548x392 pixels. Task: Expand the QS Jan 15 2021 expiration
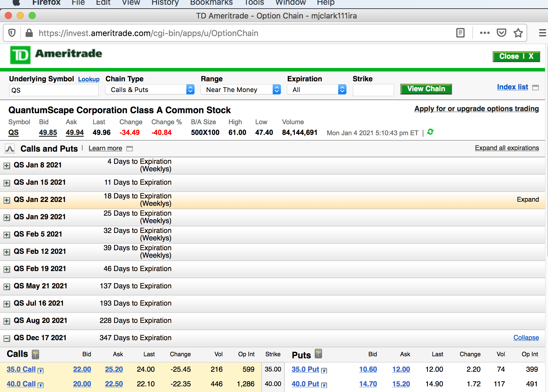pos(7,183)
